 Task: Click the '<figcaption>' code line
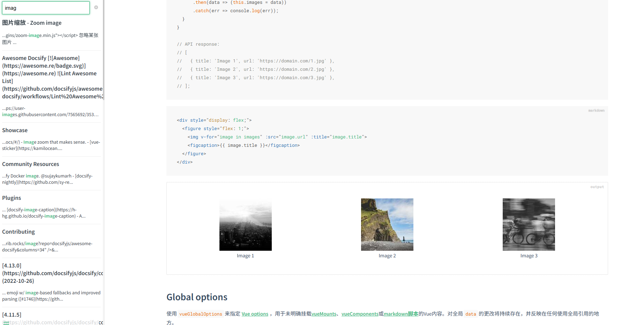244,145
